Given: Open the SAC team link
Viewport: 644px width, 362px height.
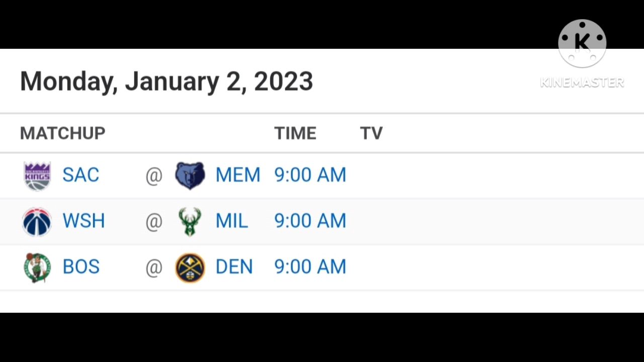Looking at the screenshot, I should [80, 175].
